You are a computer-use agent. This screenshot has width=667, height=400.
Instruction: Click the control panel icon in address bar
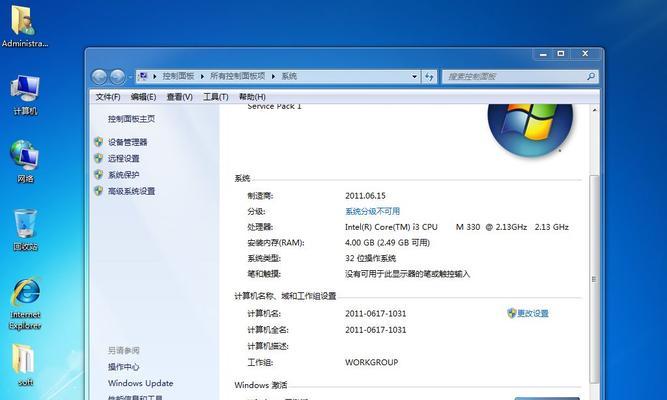click(143, 76)
